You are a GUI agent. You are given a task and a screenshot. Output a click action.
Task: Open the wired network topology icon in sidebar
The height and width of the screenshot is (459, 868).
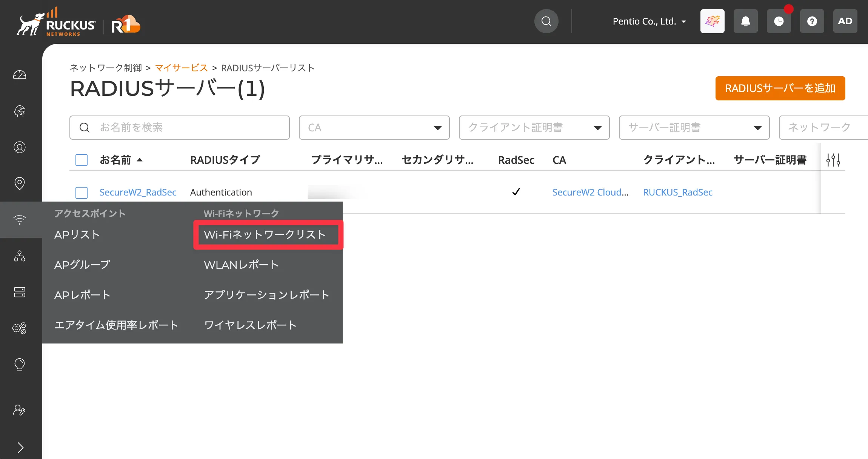[20, 256]
